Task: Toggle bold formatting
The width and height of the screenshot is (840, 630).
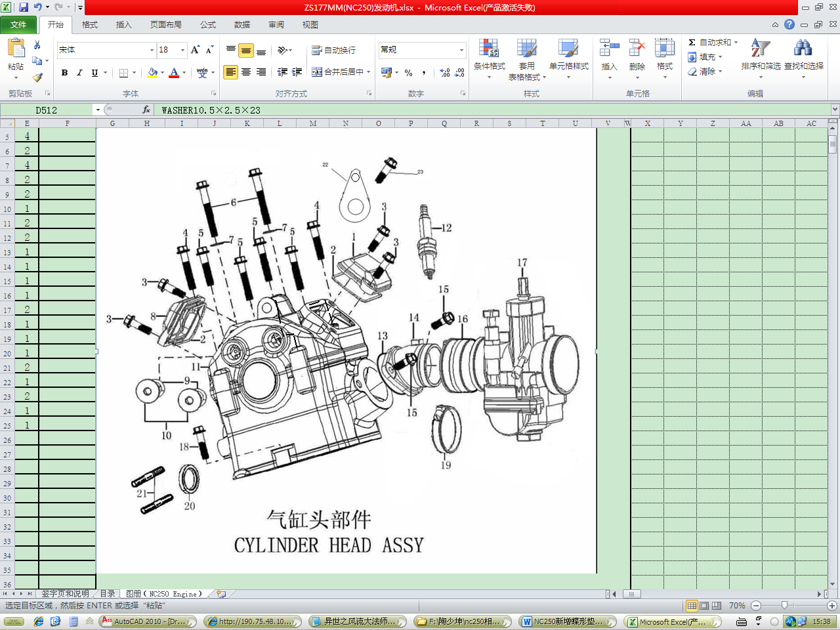Action: click(x=64, y=72)
